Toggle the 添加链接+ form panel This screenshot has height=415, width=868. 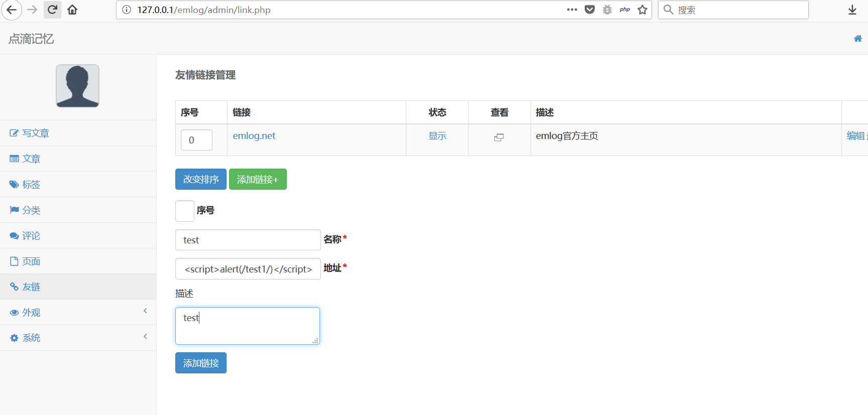coord(258,179)
